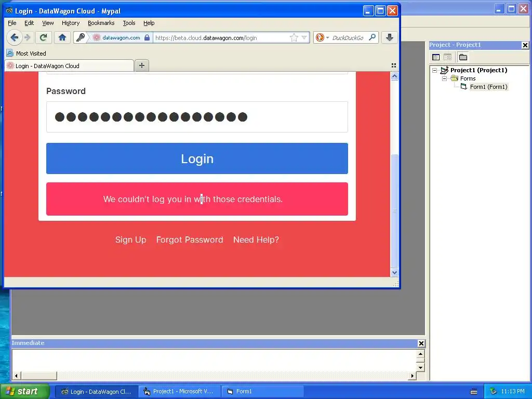Open a new browser tab with plus button
This screenshot has height=399, width=532.
(x=142, y=65)
